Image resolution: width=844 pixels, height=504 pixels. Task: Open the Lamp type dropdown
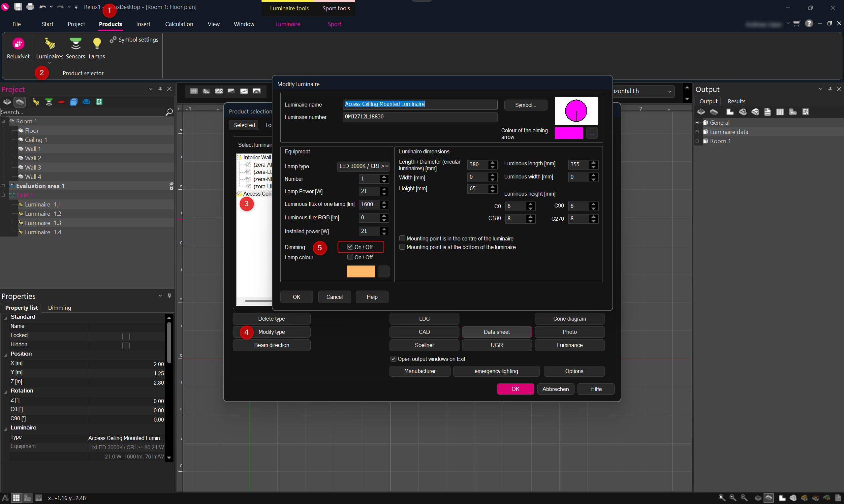(x=363, y=166)
